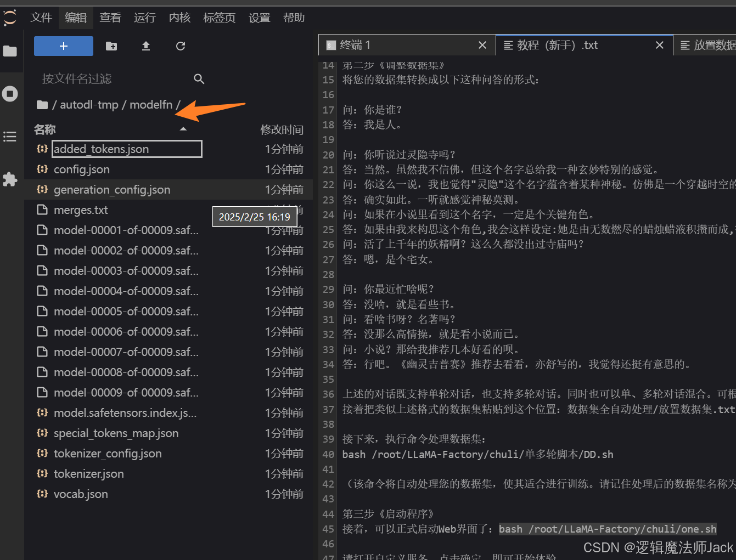Screen dimensions: 736x560
Task: Click the file name filter field
Action: click(x=115, y=79)
